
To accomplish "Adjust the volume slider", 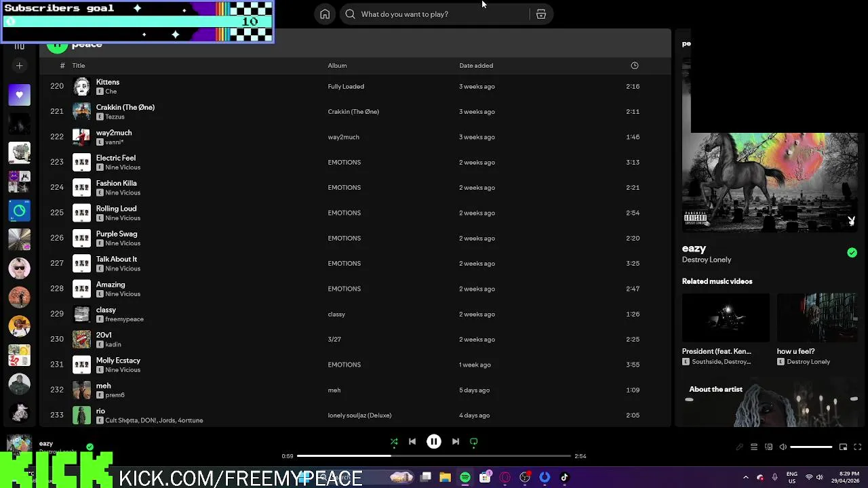I will (x=811, y=447).
